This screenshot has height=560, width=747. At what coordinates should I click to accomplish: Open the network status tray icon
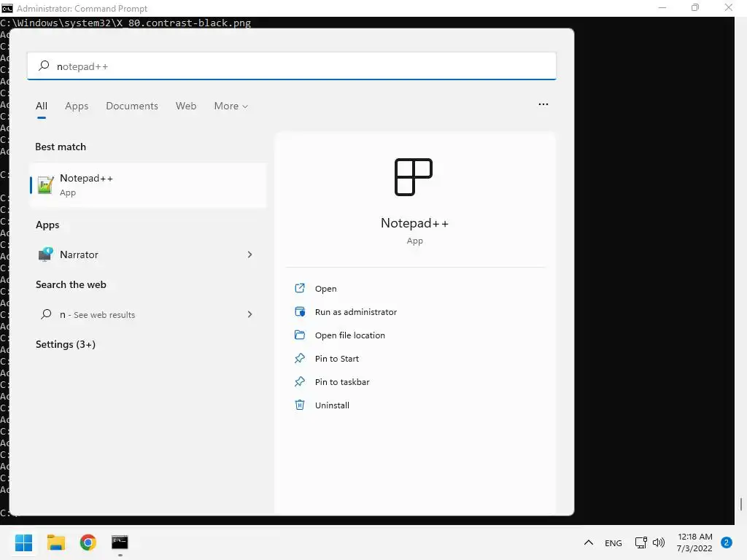tap(640, 542)
